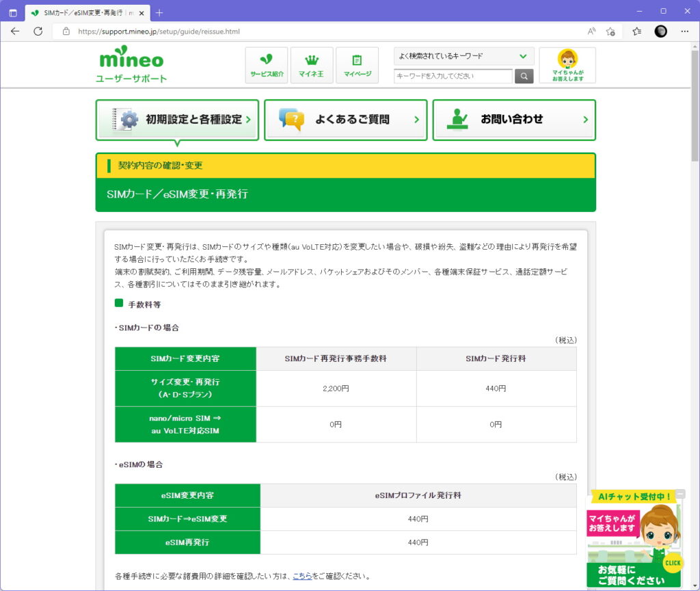
Task: Click the SIMカード発行料 column header
Action: (496, 358)
